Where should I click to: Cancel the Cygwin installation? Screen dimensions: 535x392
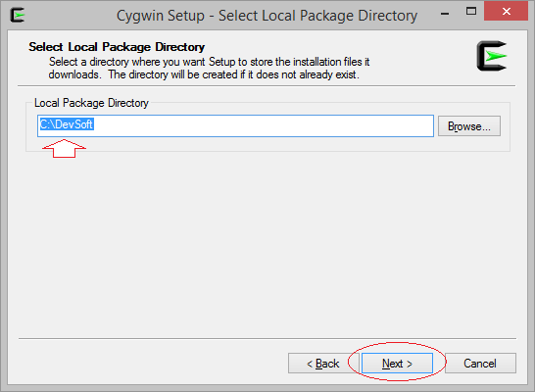(x=480, y=364)
